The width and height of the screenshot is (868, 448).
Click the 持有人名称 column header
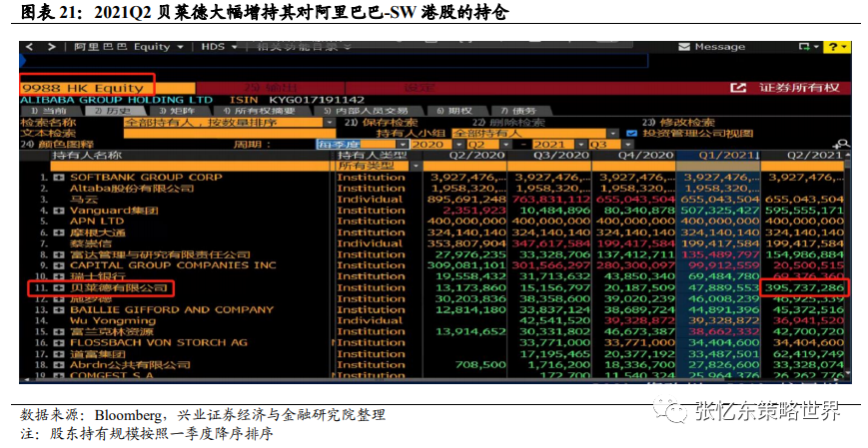[87, 156]
